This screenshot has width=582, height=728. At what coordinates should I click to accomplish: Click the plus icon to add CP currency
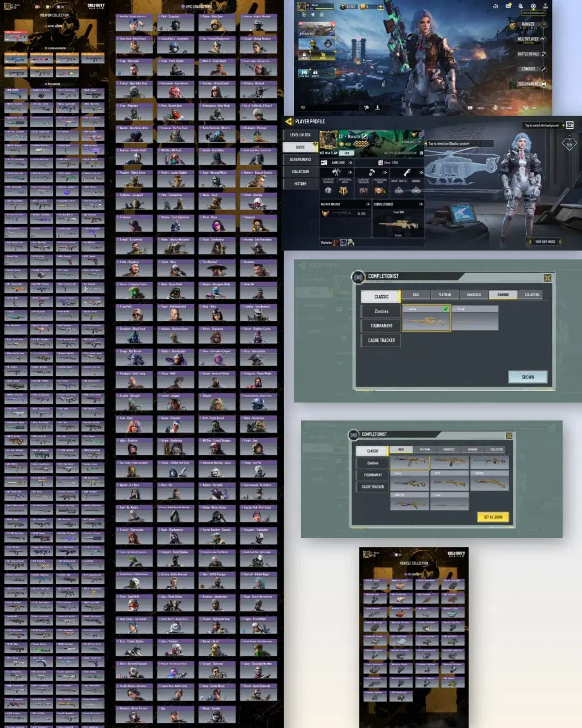pyautogui.click(x=380, y=7)
